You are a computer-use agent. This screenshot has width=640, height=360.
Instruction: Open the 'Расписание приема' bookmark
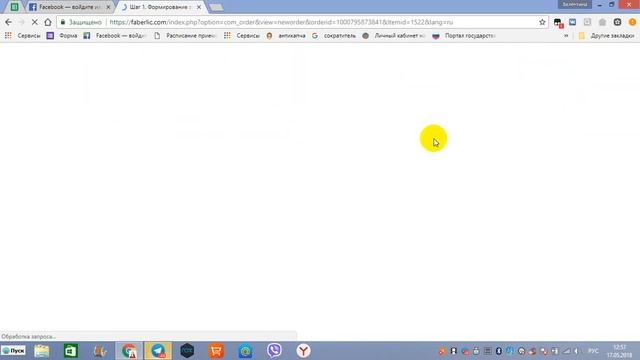tap(185, 36)
